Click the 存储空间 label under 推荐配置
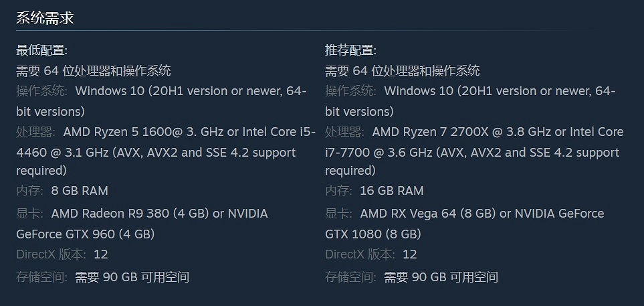The height and width of the screenshot is (306, 644). point(350,277)
